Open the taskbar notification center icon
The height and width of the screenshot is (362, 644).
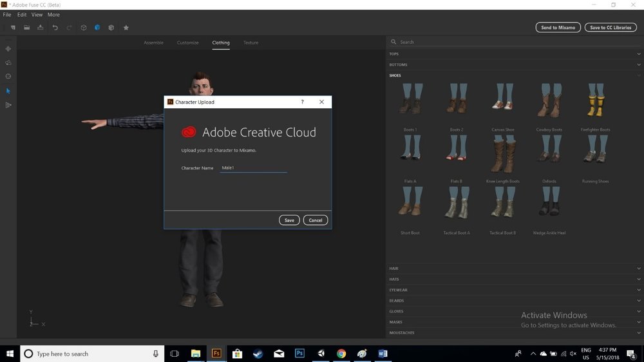(631, 354)
